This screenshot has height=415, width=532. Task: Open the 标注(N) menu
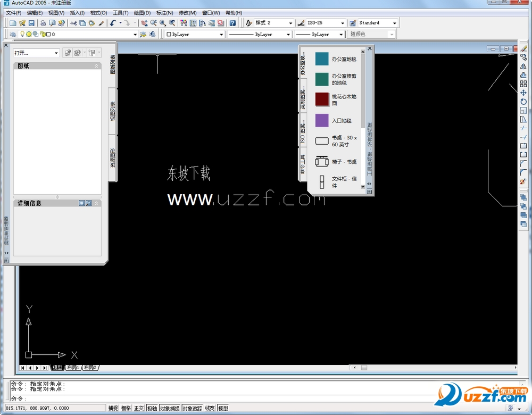click(164, 13)
